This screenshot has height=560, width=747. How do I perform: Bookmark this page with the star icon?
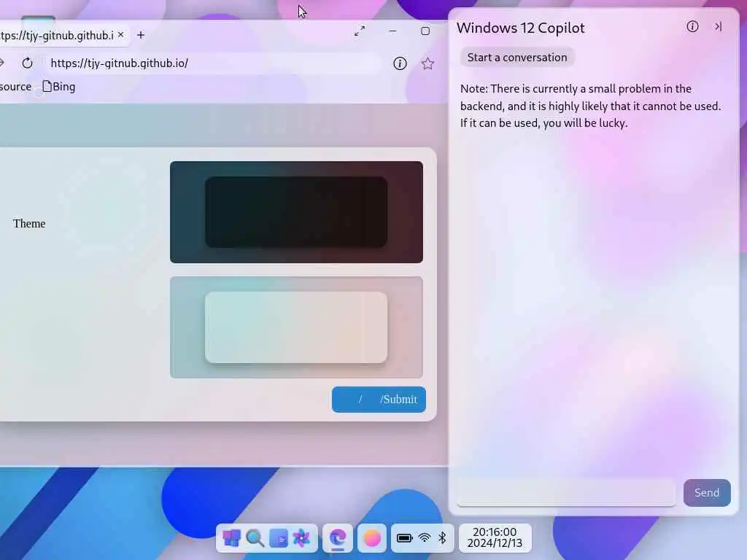pyautogui.click(x=427, y=63)
